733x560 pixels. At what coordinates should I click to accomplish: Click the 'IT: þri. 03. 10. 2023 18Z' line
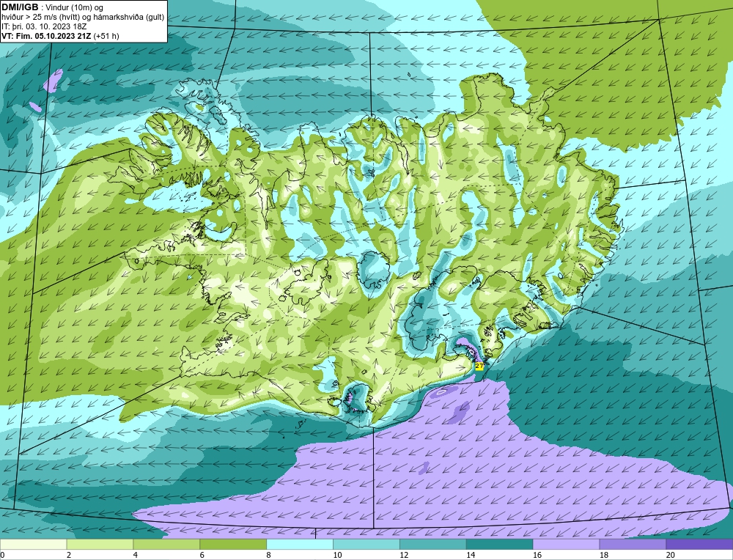point(44,26)
